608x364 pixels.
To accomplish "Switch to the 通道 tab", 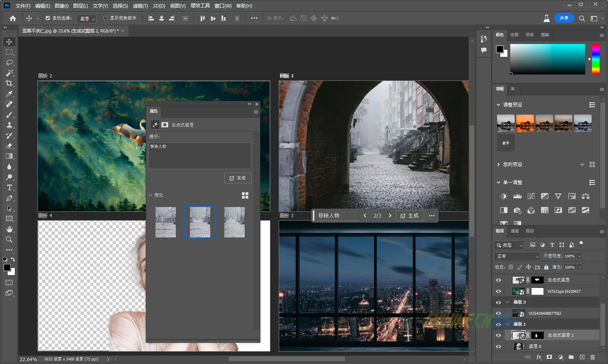I will pyautogui.click(x=515, y=231).
